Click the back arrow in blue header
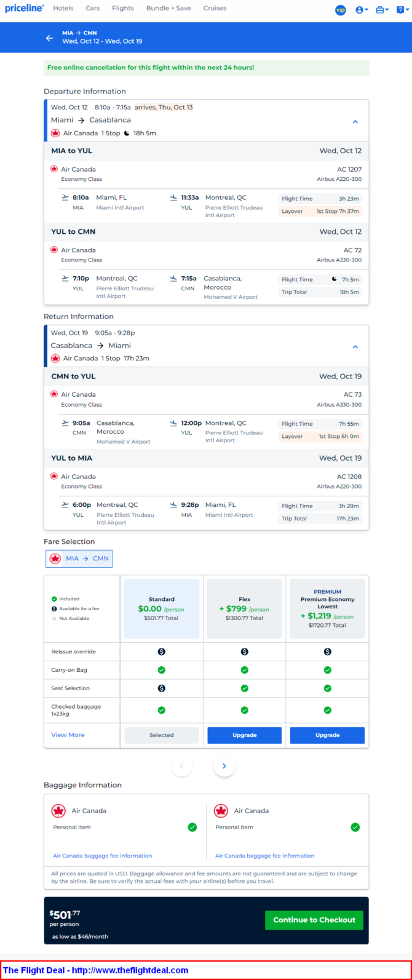Viewport: 412px width, 980px height. coord(50,38)
